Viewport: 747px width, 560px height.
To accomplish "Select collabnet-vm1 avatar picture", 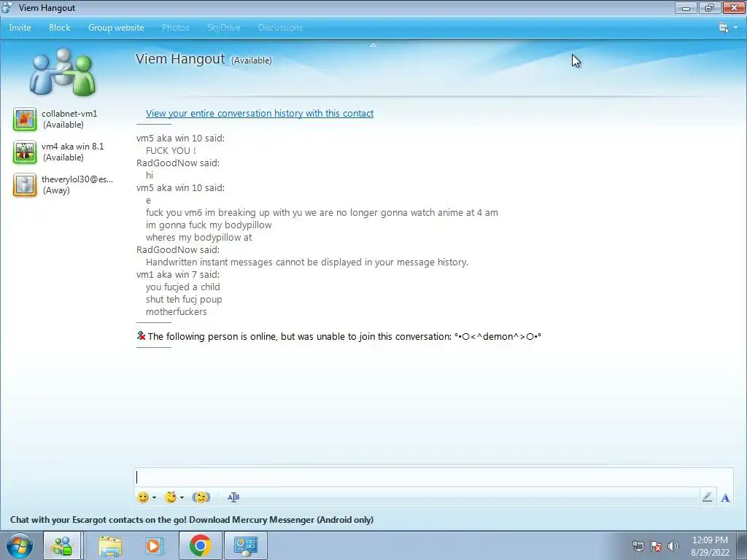I will point(25,119).
